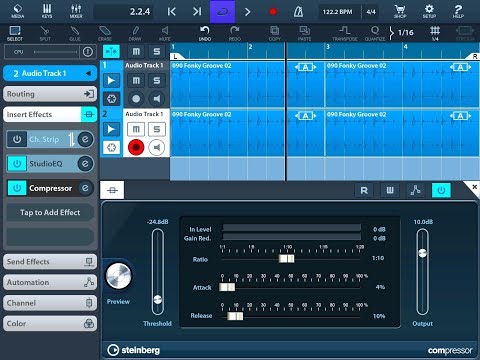Undo the last action
Image resolution: width=480 pixels, height=360 pixels.
click(205, 33)
